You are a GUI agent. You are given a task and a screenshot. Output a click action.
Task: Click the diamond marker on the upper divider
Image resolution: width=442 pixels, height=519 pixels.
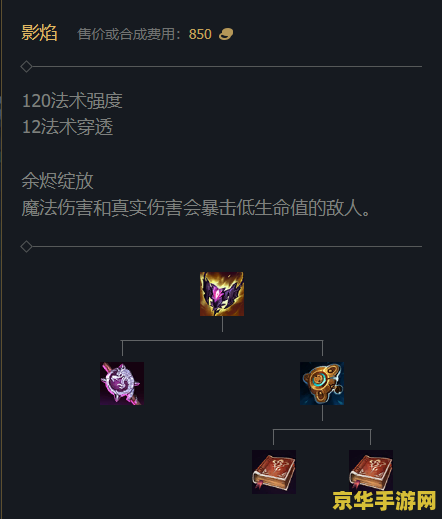[26, 67]
